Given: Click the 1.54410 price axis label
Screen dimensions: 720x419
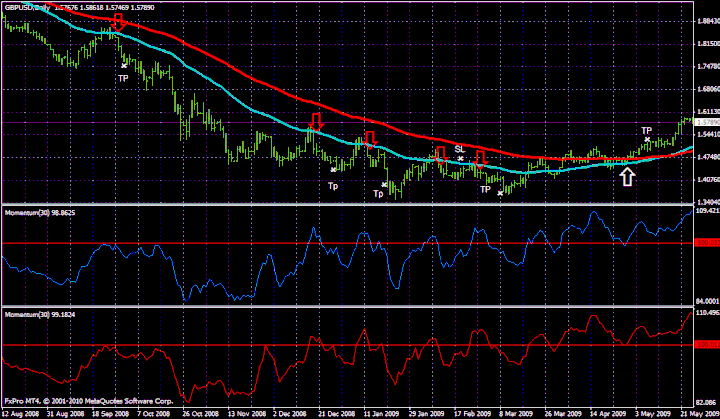Looking at the screenshot, I should 708,134.
